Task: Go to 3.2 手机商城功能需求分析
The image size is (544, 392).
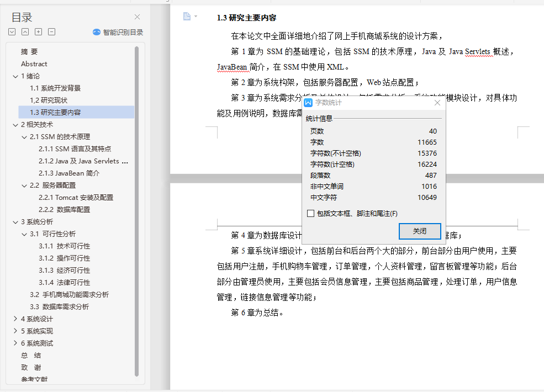Action: click(x=70, y=294)
